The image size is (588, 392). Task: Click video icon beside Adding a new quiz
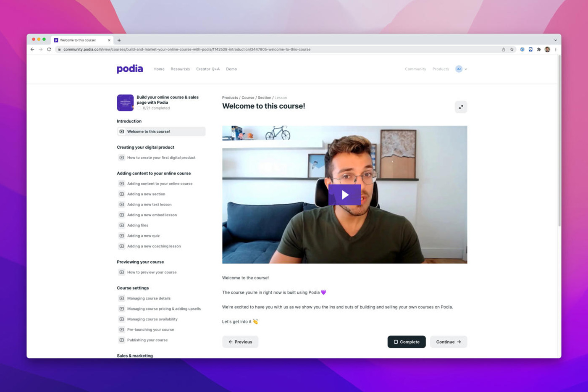122,236
